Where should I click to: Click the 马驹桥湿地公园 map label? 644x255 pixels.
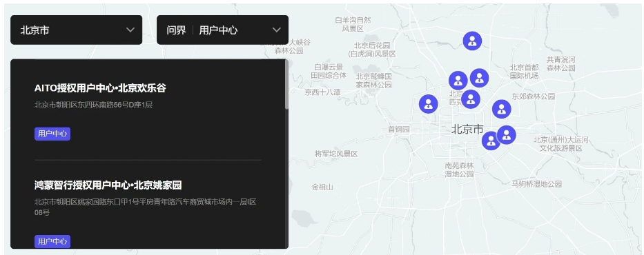(536, 185)
